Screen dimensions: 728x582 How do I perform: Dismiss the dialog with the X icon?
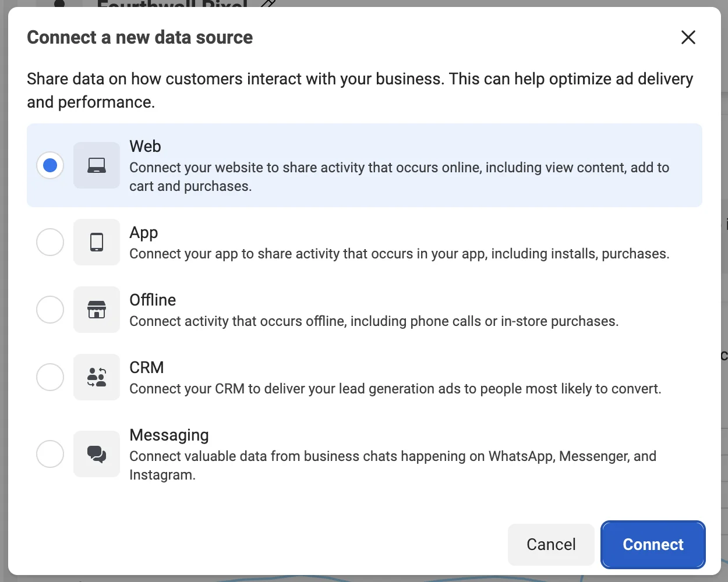tap(688, 37)
